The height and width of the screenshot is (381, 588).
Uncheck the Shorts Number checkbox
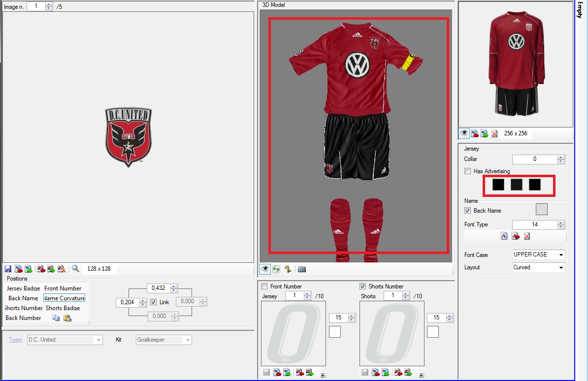click(x=363, y=286)
